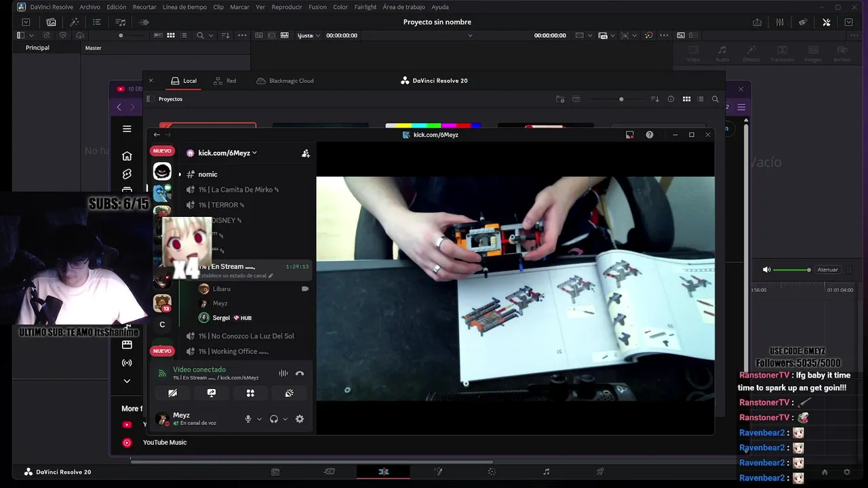Open the Mixer icon in top toolbar
Screen dimensions: 868x488
coord(780,22)
